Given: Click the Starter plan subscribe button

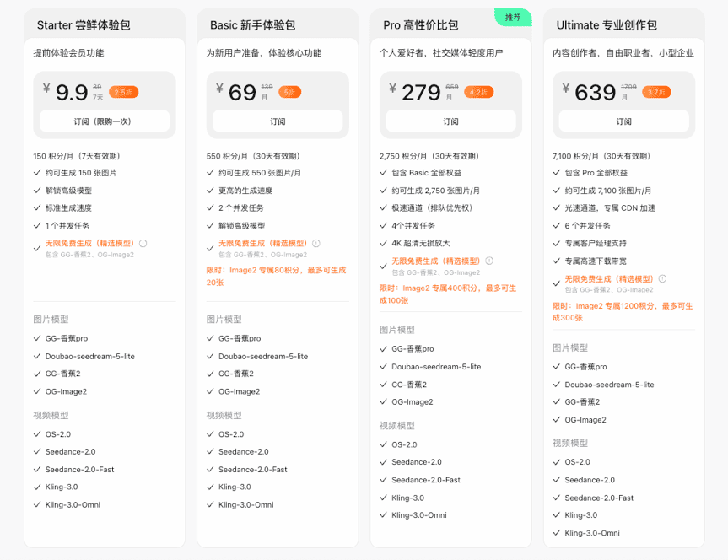Looking at the screenshot, I should coord(105,121).
